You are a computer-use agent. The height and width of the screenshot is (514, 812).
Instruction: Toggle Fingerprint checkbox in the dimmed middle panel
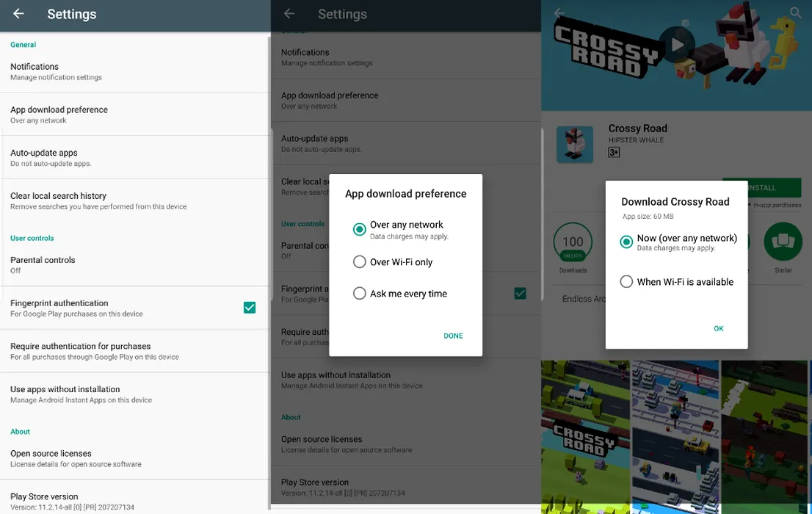tap(521, 293)
